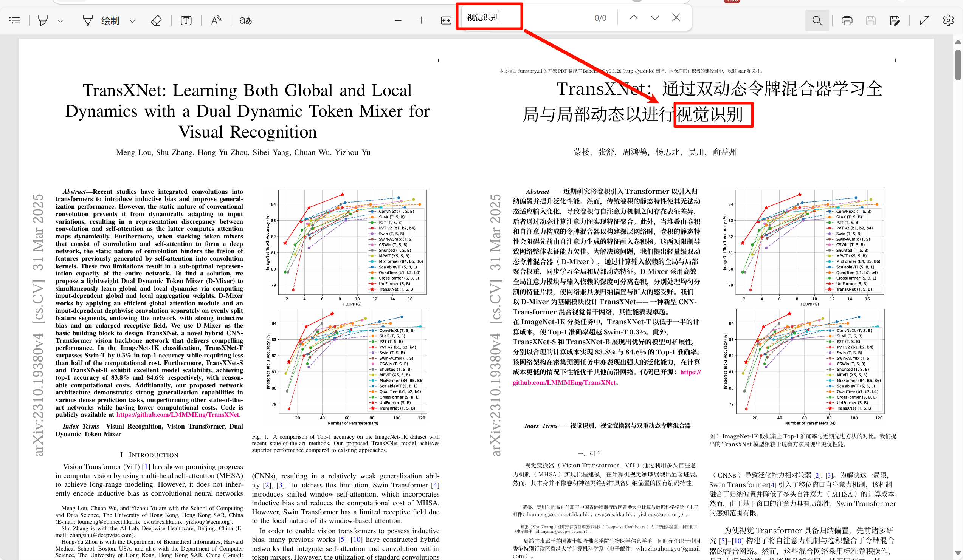Print the PDF document
This screenshot has width=963, height=560.
[847, 20]
